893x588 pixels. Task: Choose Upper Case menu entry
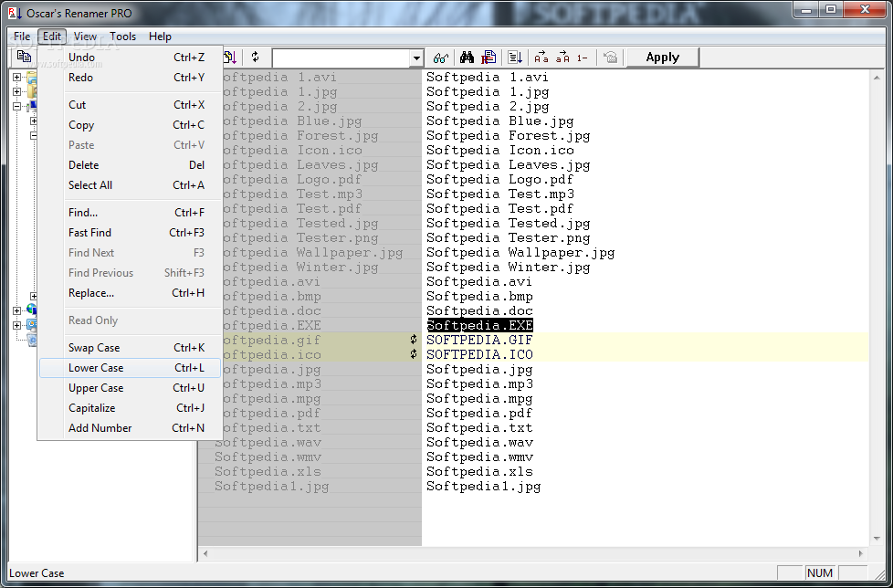[x=130, y=388]
